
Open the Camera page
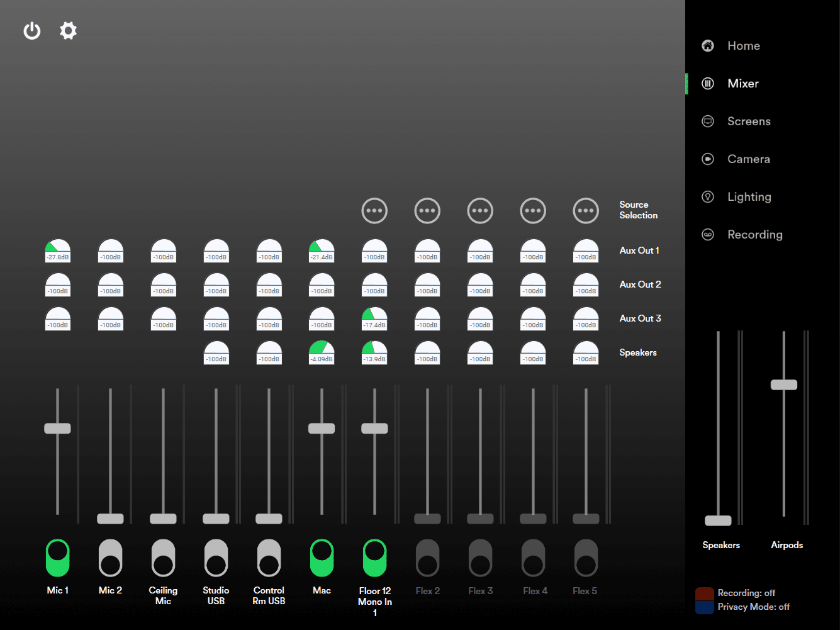point(749,159)
